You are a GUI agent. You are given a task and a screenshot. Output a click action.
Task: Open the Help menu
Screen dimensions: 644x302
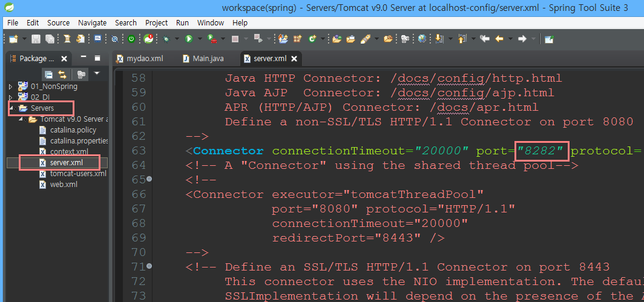tap(240, 22)
